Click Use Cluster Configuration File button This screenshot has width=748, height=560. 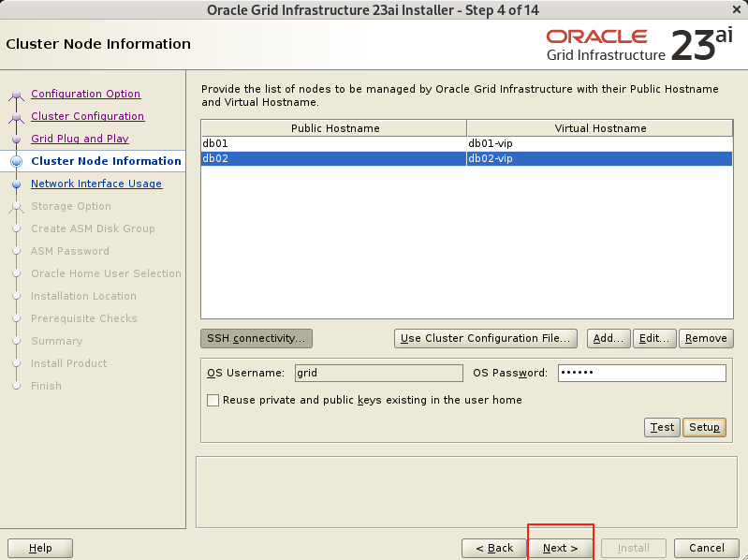click(486, 338)
